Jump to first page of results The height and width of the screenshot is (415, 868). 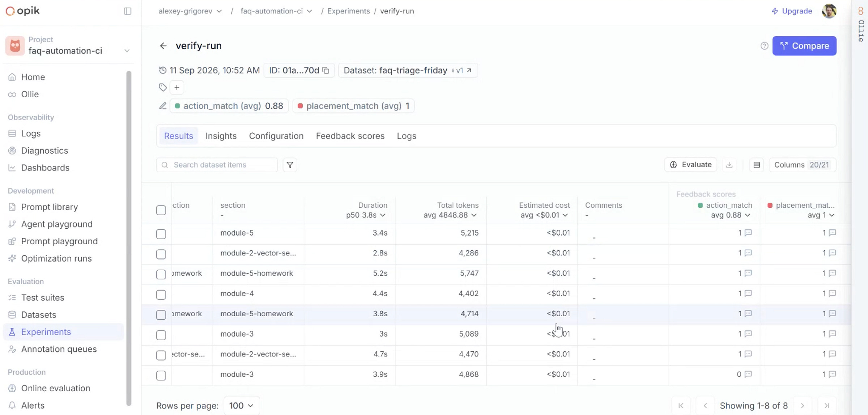tap(681, 406)
